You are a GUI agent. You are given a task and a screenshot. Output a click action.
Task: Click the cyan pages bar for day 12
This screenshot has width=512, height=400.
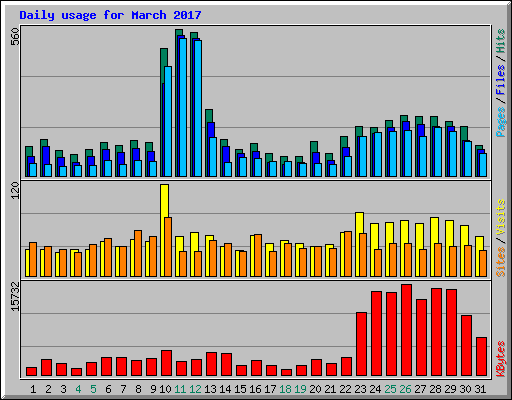tap(198, 108)
